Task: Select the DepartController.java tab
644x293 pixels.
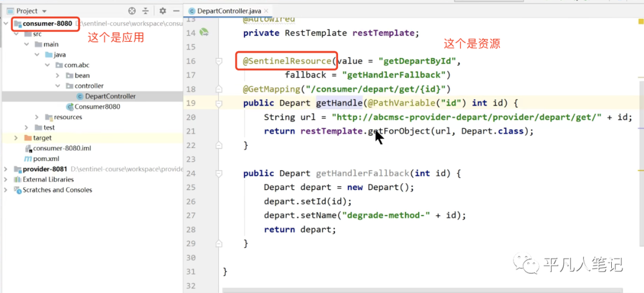Action: (228, 11)
